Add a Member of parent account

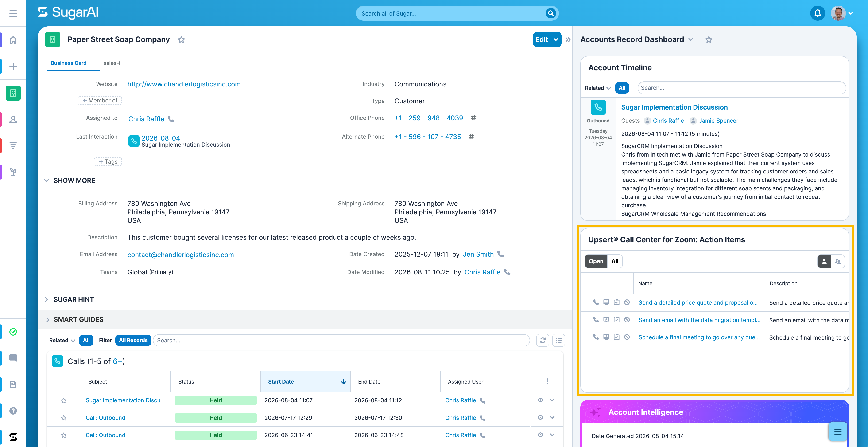tap(100, 100)
